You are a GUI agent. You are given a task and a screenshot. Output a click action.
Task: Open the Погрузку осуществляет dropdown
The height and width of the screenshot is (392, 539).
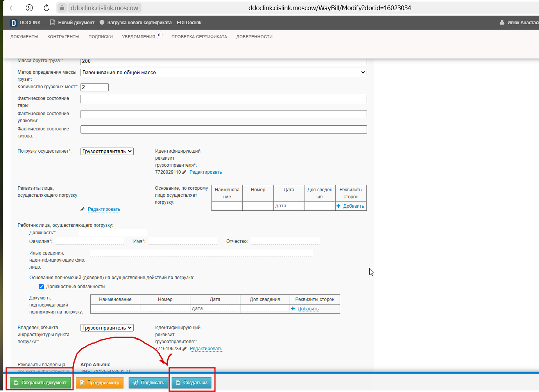pyautogui.click(x=107, y=151)
